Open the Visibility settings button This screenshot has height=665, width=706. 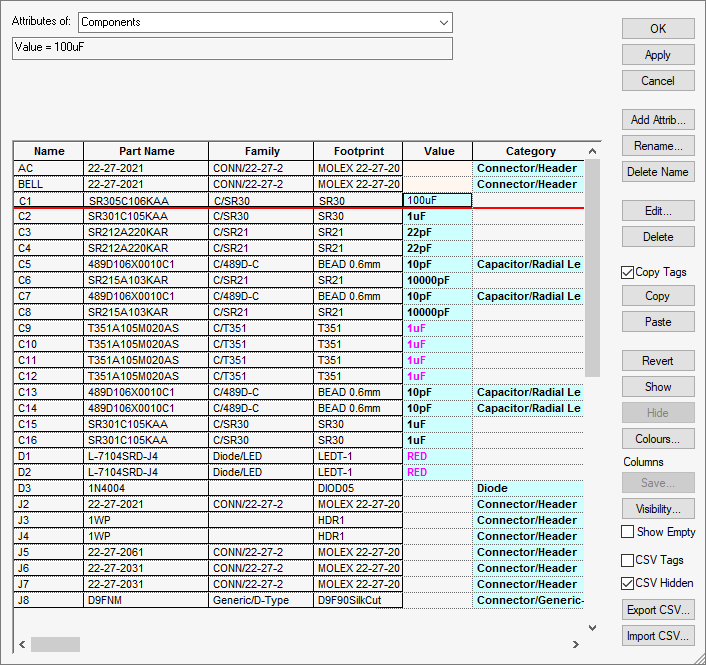click(x=657, y=509)
